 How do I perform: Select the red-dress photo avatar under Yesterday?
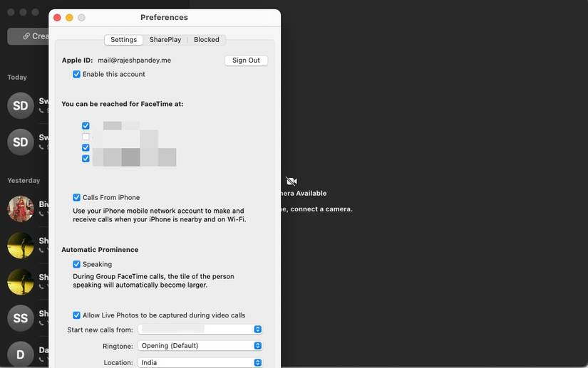click(x=21, y=209)
